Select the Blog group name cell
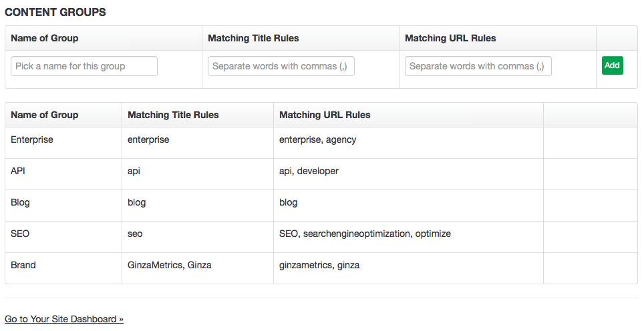 (x=63, y=206)
